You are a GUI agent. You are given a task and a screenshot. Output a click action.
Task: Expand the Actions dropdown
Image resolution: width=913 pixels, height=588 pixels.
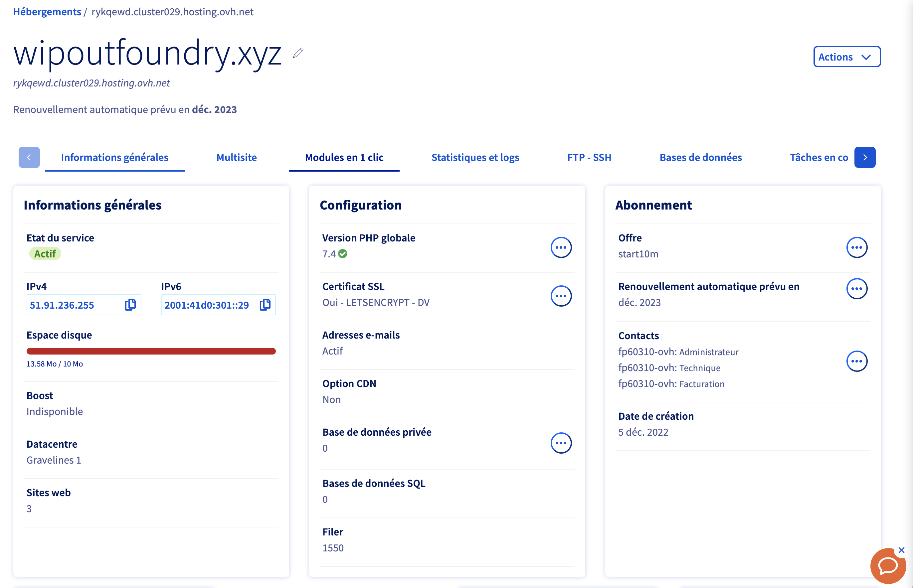point(846,57)
